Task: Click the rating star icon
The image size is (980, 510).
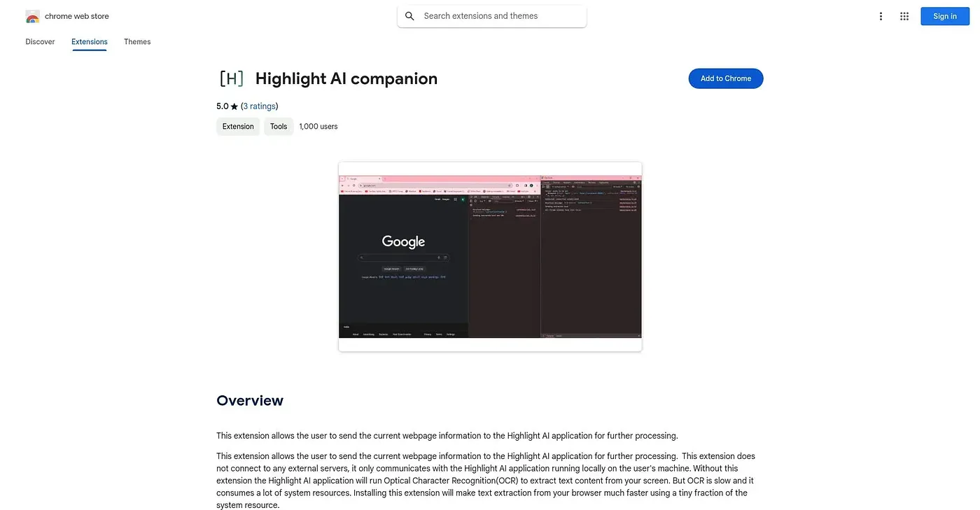Action: click(x=234, y=106)
